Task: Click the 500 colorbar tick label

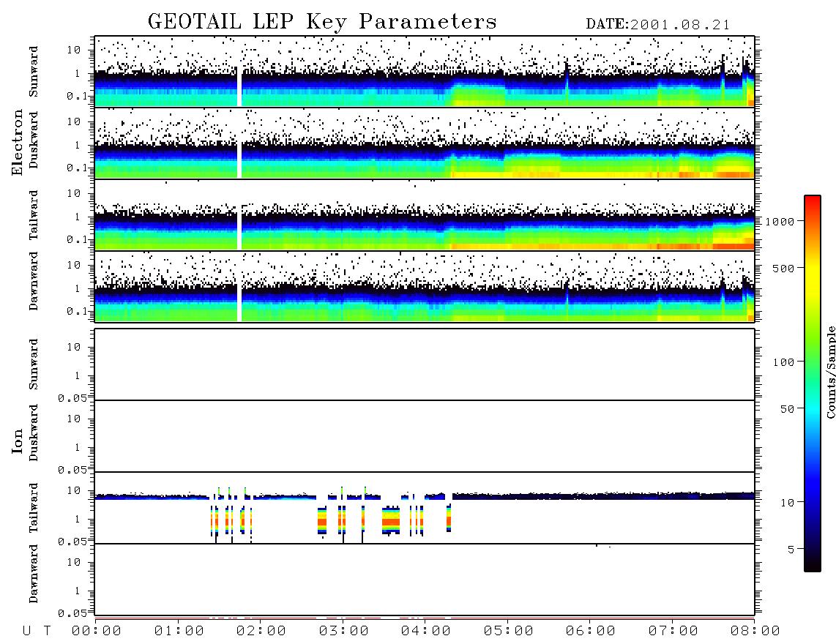Action: (x=784, y=269)
